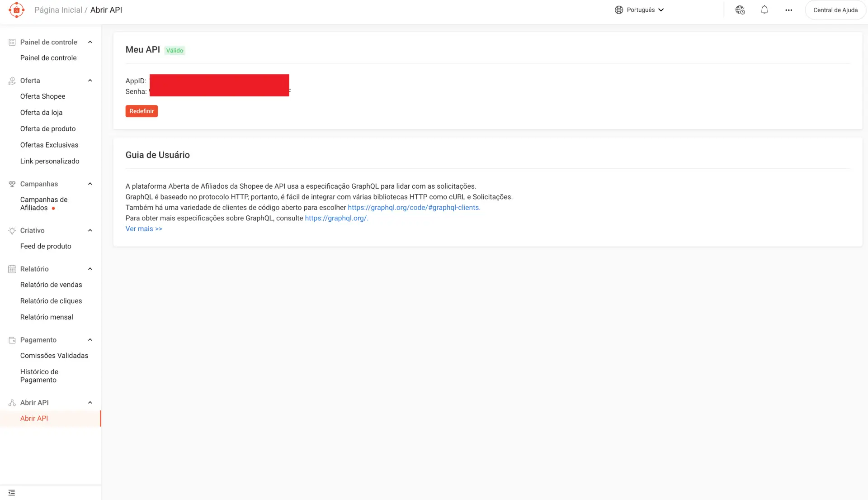Collapse the sidebar with bottom menu icon
Screen dimensions: 868x500
point(12,492)
